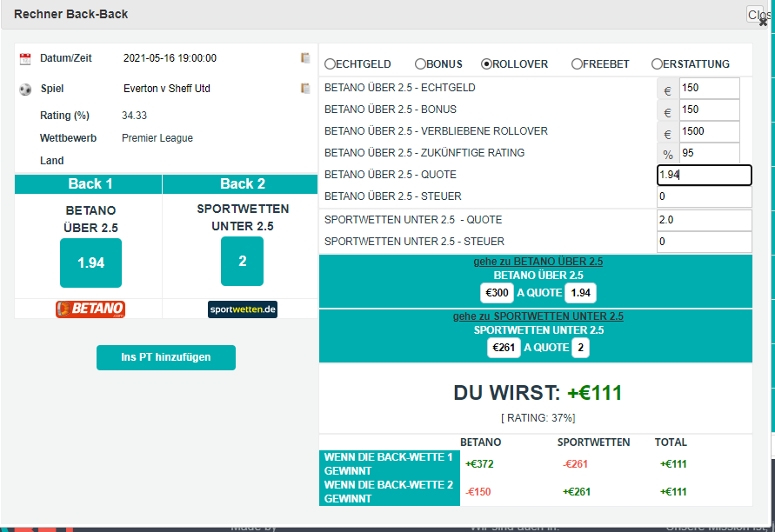
Task: Click the Premier League competition text
Action: [157, 138]
